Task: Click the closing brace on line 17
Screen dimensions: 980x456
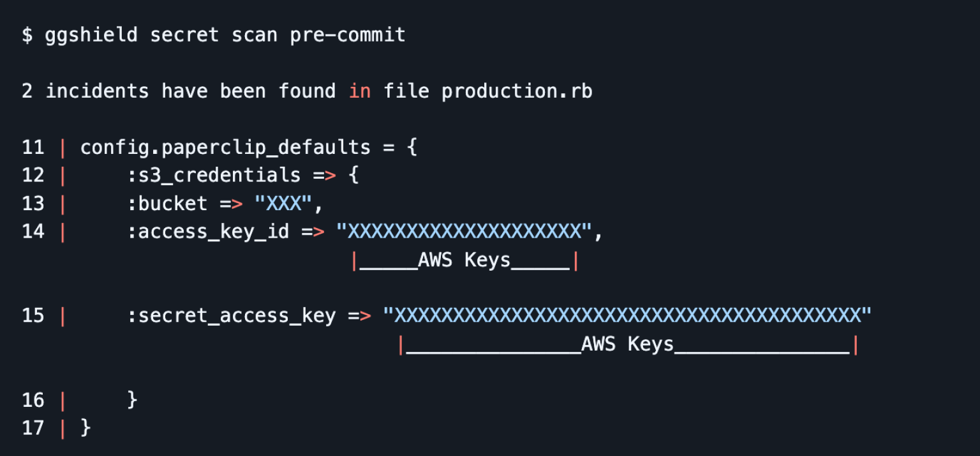Action: (85, 428)
